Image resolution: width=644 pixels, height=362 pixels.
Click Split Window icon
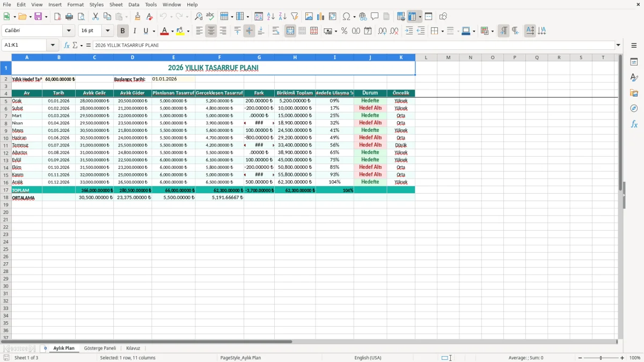[x=428, y=17]
